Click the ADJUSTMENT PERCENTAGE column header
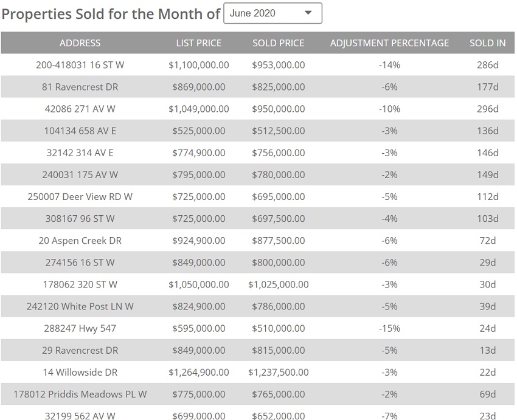Screen dimensions: 517x420 [389, 43]
